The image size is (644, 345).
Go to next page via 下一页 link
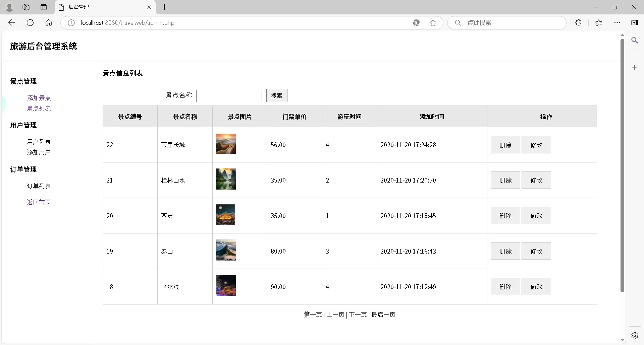point(358,315)
